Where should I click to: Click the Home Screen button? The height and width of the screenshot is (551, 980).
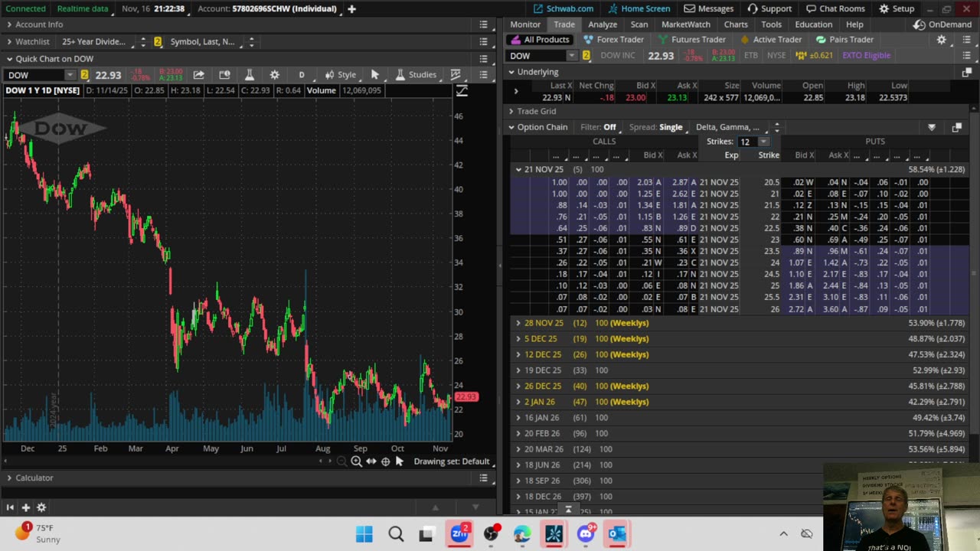[639, 8]
